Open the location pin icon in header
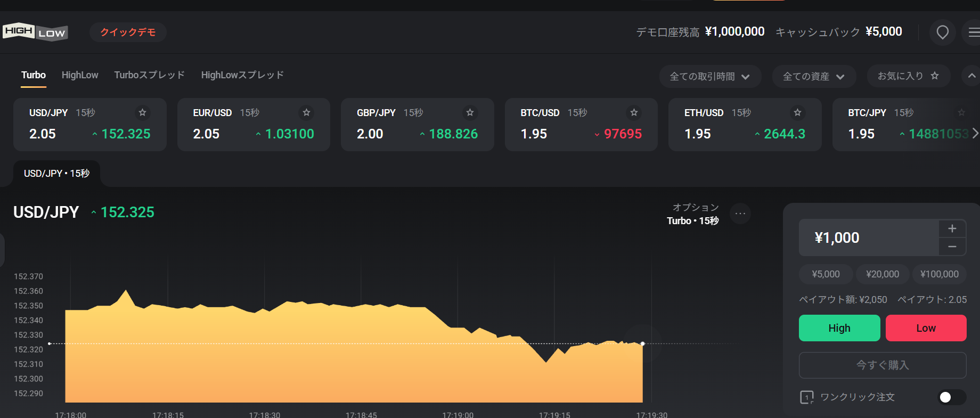Image resolution: width=980 pixels, height=418 pixels. 942,32
